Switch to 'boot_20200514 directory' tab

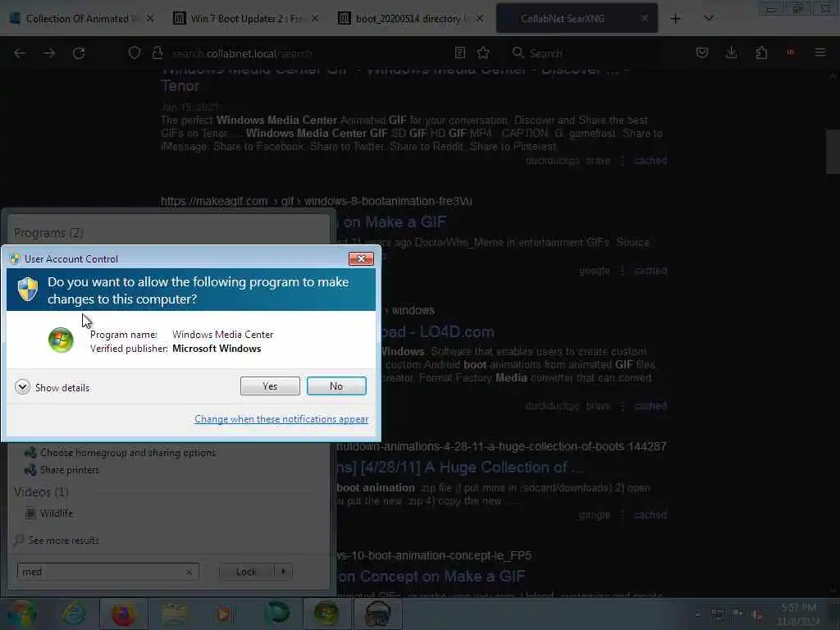coord(403,19)
